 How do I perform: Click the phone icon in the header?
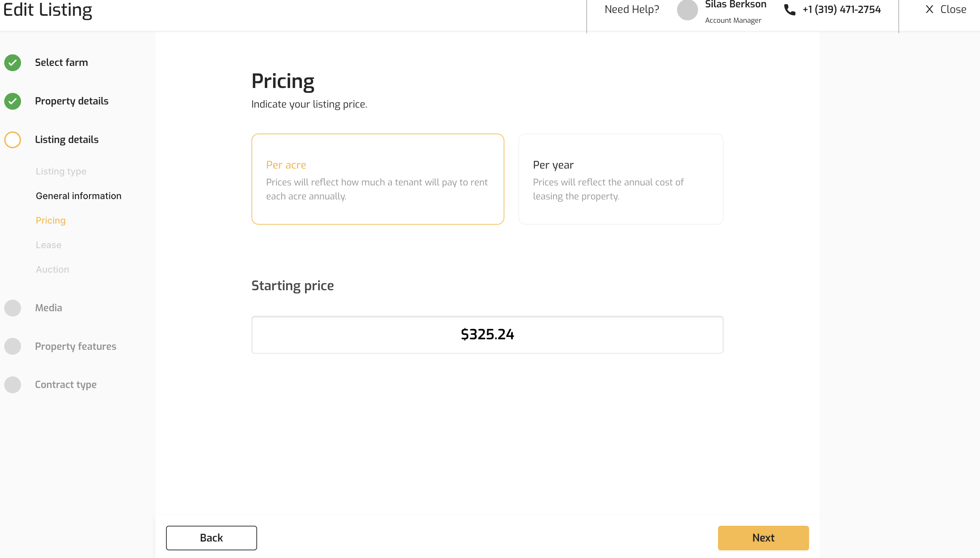tap(789, 9)
